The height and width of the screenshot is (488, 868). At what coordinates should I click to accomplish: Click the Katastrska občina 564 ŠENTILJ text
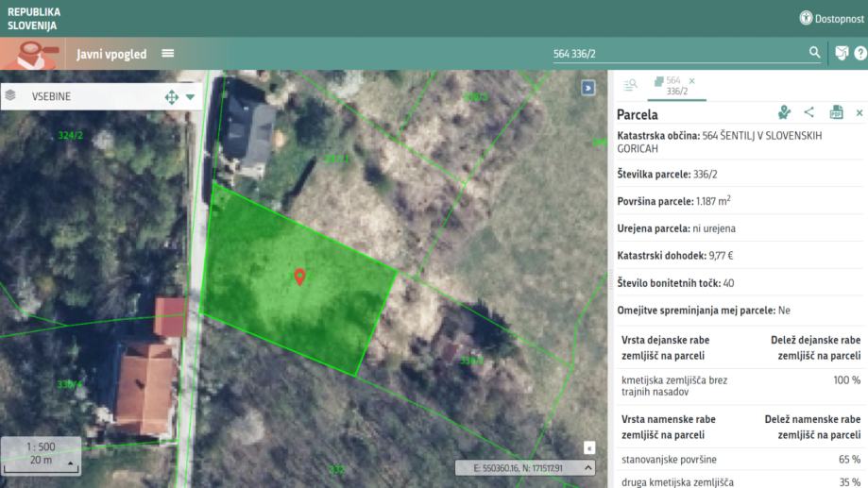pyautogui.click(x=720, y=142)
